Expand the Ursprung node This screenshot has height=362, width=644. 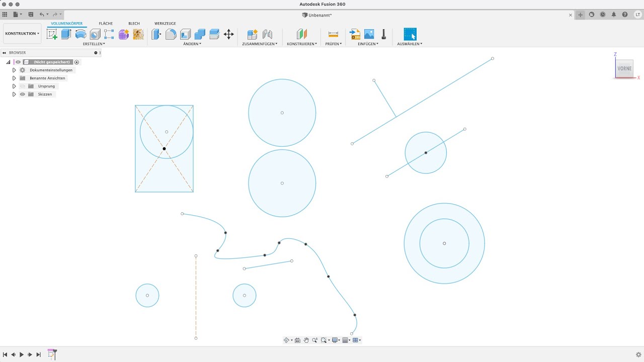tap(14, 86)
